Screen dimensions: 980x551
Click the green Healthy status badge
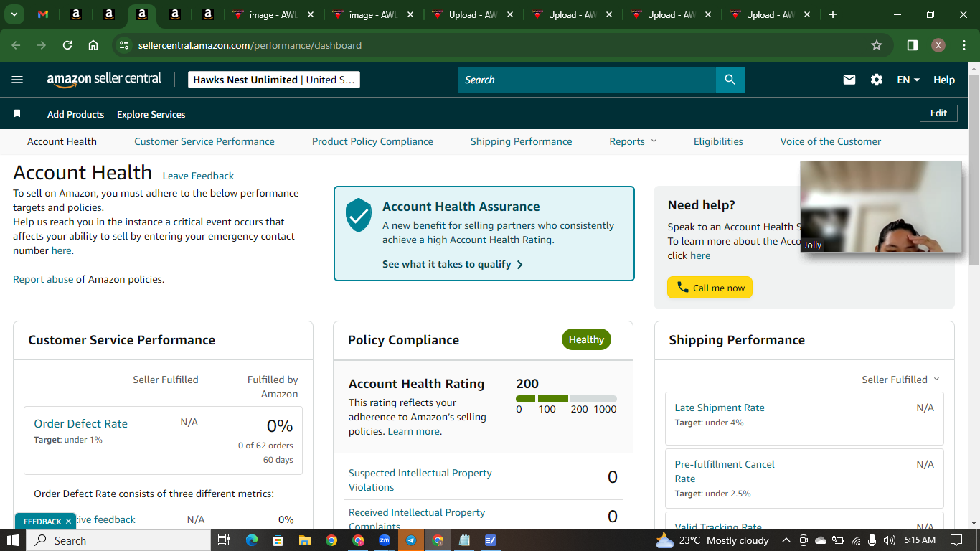pyautogui.click(x=586, y=339)
